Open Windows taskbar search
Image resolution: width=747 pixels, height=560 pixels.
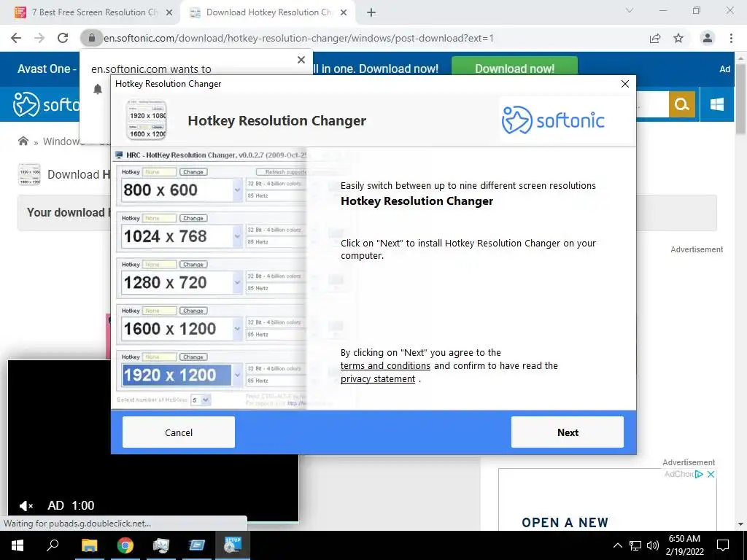click(53, 545)
